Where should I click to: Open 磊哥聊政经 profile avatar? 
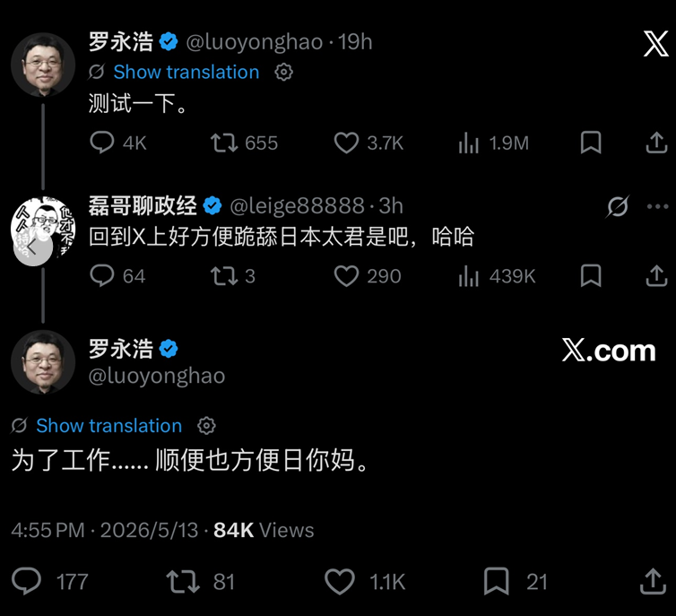click(43, 229)
